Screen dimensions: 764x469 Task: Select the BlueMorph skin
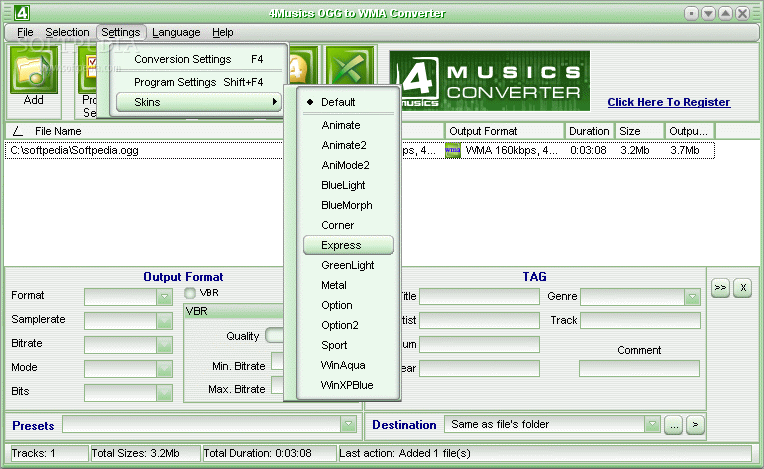[x=348, y=205]
